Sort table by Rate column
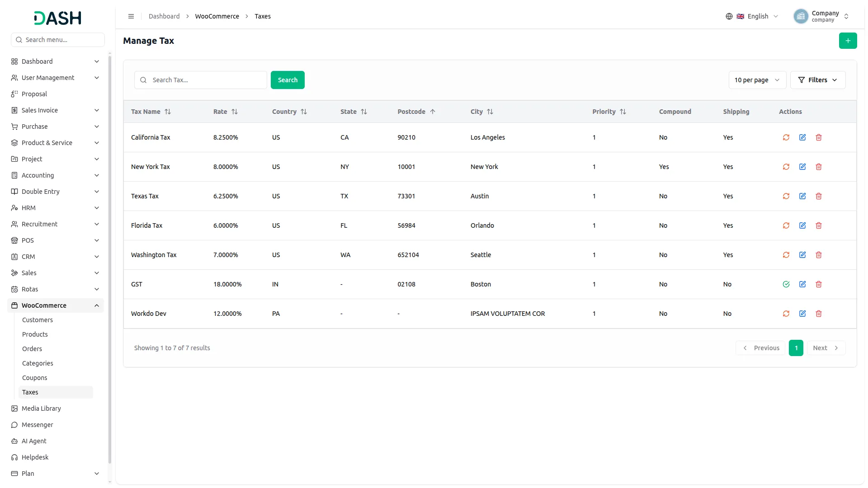This screenshot has height=488, width=868. pyautogui.click(x=226, y=112)
